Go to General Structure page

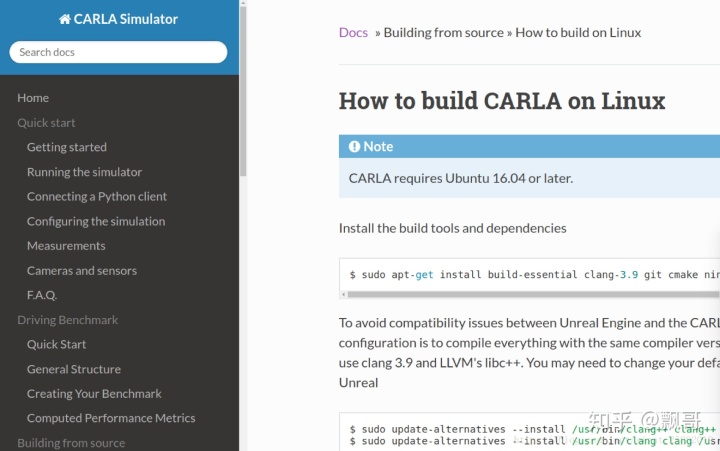74,369
